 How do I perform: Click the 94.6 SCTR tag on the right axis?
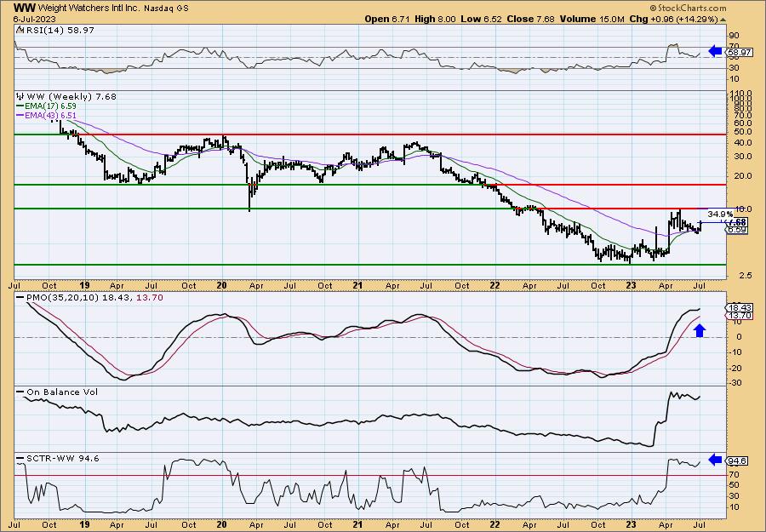[737, 460]
